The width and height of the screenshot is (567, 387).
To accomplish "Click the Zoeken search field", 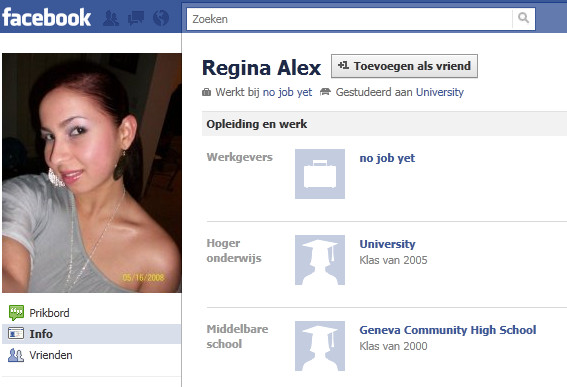I will [x=349, y=19].
